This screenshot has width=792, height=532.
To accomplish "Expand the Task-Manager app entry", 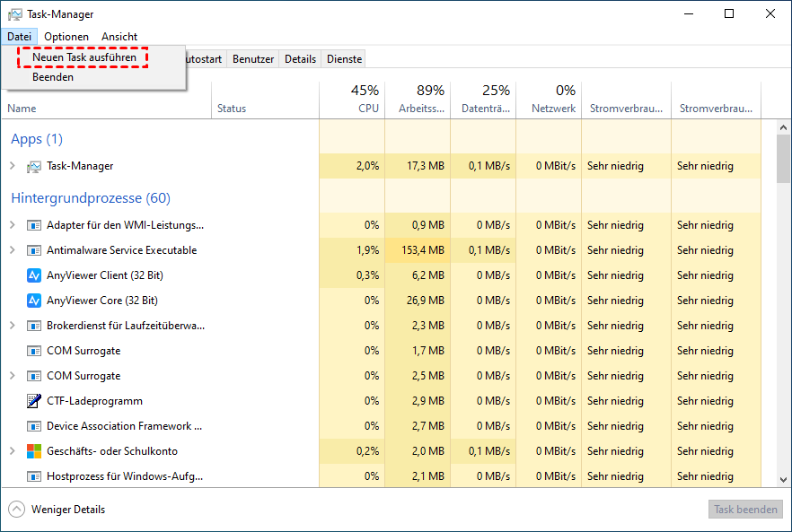I will [x=13, y=166].
